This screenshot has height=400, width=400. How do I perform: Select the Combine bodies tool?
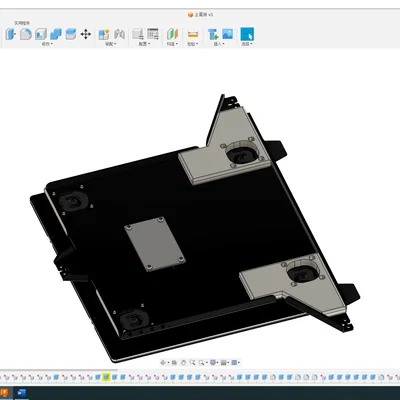56,34
